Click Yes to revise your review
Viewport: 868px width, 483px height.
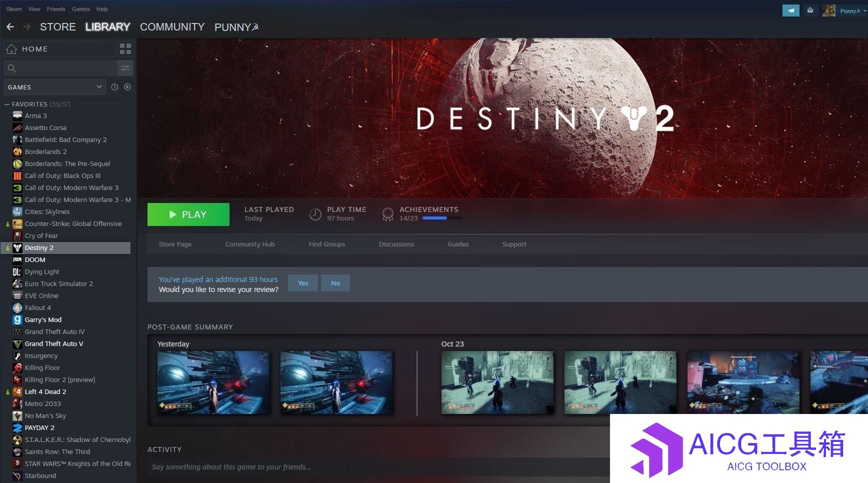click(303, 283)
